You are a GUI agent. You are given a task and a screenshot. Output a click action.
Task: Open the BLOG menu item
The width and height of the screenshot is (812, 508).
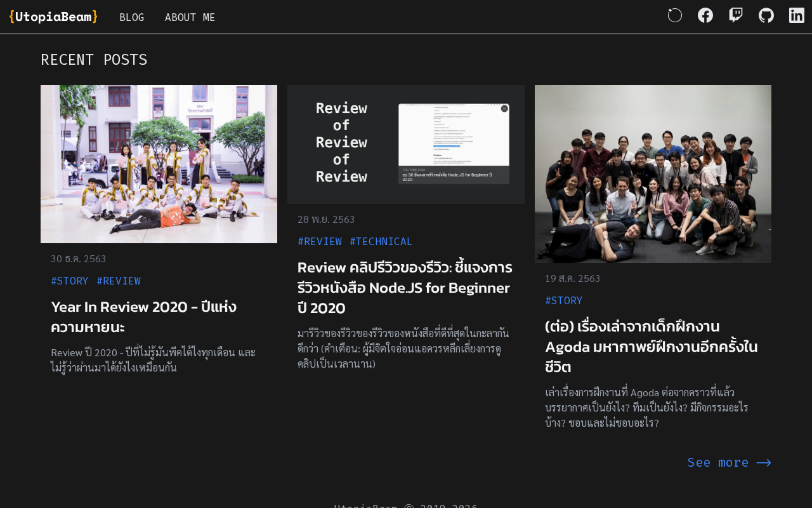(x=132, y=17)
